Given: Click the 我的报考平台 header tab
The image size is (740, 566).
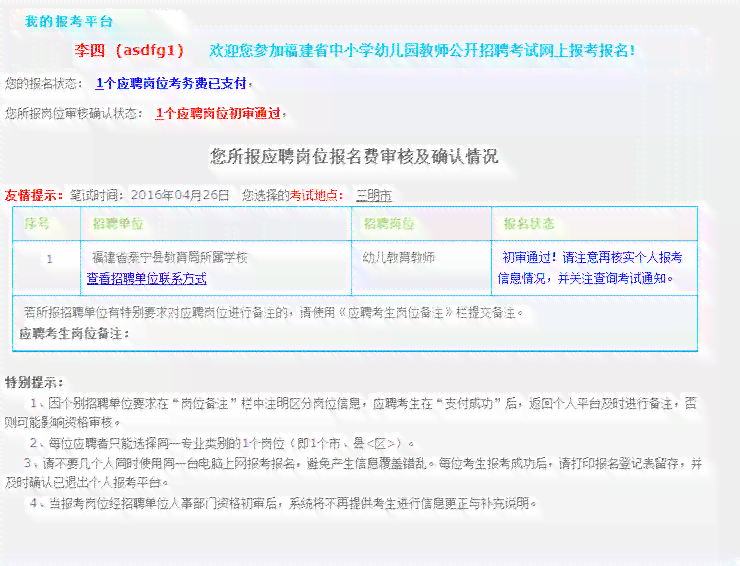Looking at the screenshot, I should point(69,21).
